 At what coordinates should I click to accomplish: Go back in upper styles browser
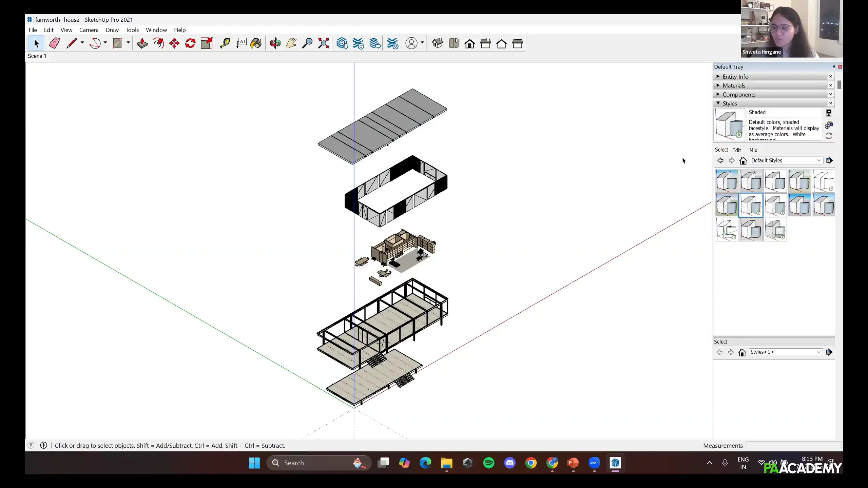pos(720,160)
